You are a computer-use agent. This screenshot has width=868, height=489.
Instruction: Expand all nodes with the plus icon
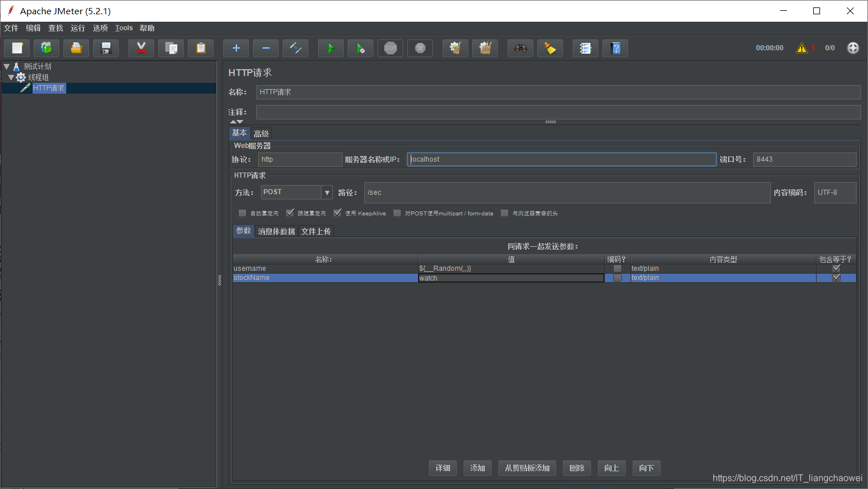point(236,49)
